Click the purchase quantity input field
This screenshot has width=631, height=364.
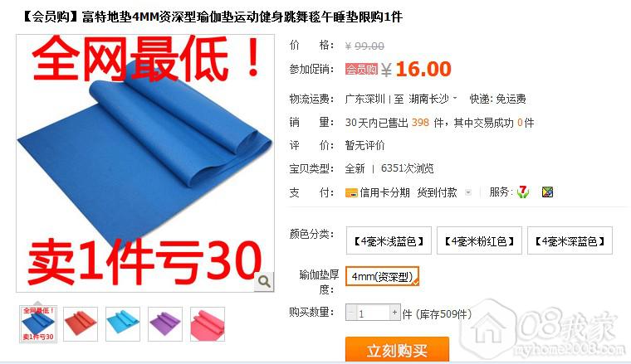[373, 313]
